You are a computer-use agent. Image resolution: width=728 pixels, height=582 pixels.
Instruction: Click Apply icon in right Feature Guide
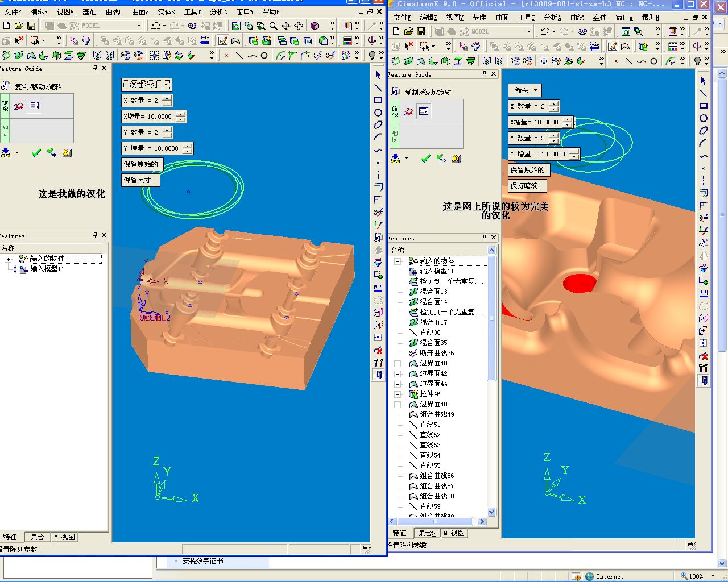click(441, 159)
